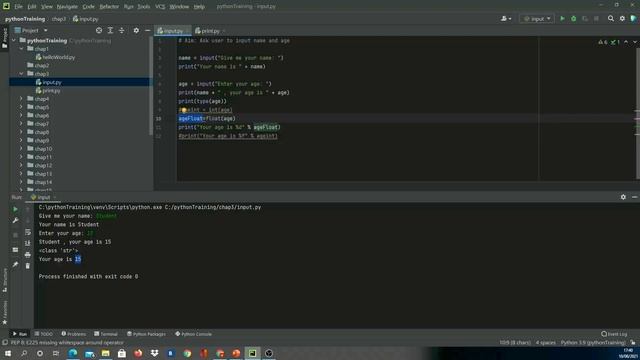Click the wrench icon in Run panel
The width and height of the screenshot is (640, 360).
click(15, 220)
